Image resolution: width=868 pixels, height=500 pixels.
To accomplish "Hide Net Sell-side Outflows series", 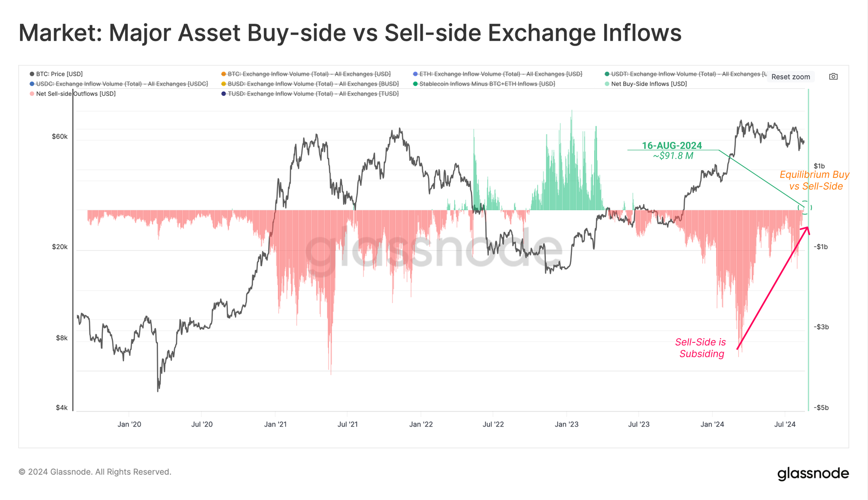I will pos(72,94).
